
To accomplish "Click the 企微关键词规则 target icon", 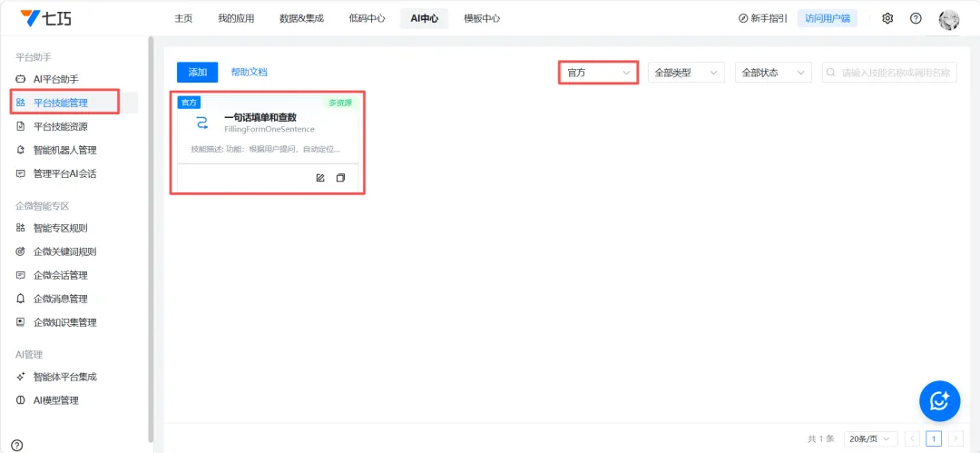I will 21,252.
